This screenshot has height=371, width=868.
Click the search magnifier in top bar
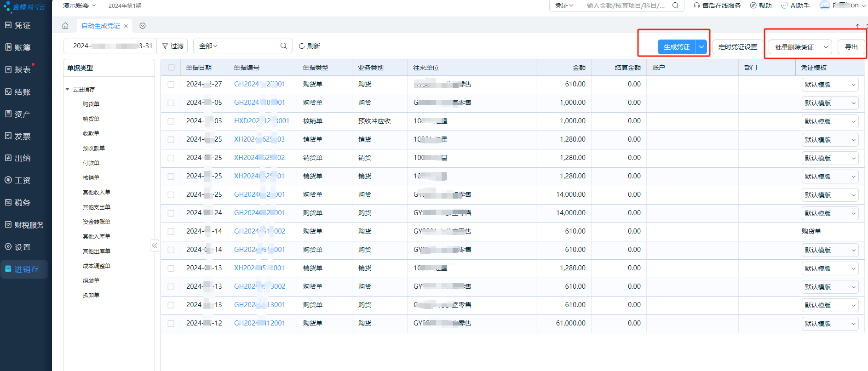(675, 6)
